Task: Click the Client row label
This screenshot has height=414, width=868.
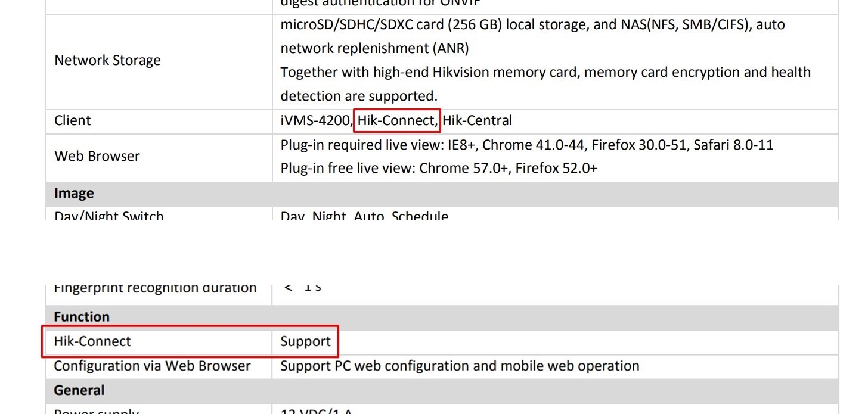Action: (x=73, y=120)
